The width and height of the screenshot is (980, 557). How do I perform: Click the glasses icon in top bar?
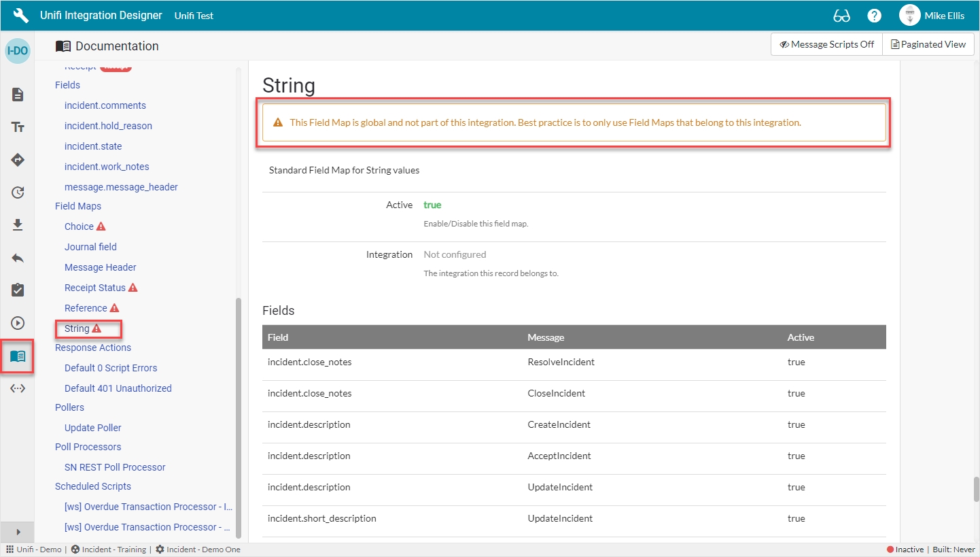point(841,16)
